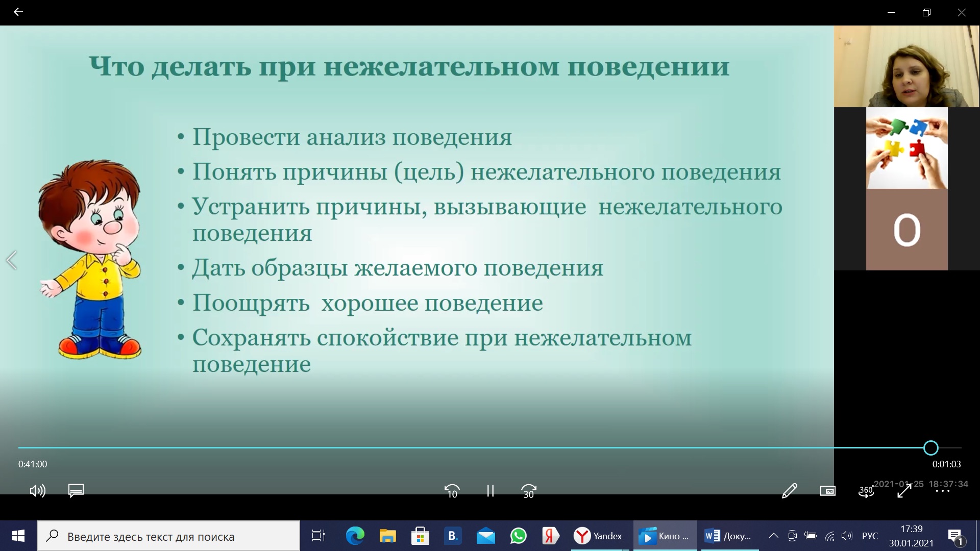This screenshot has width=980, height=551.
Task: Open Microsoft Store from the taskbar
Action: point(420,536)
